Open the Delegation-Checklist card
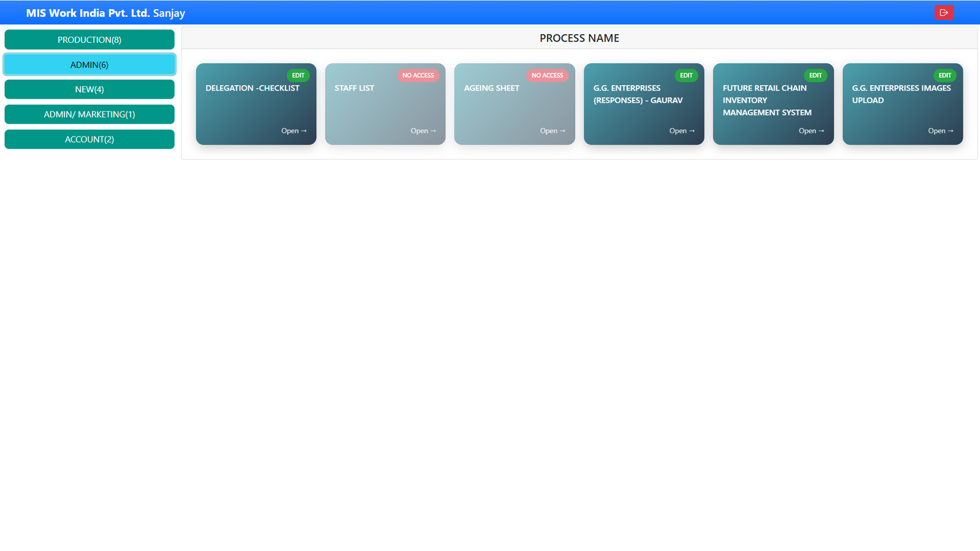 [x=293, y=131]
